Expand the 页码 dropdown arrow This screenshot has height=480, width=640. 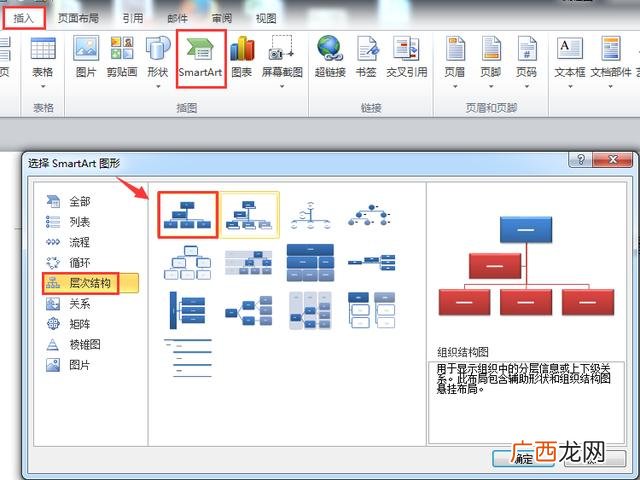[x=527, y=87]
